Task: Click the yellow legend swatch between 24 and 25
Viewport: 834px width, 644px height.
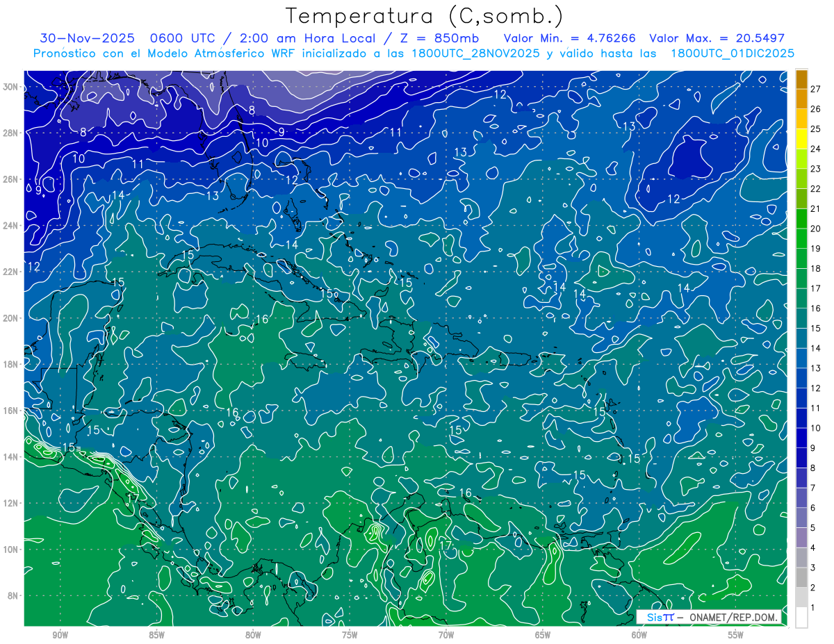Action: (x=801, y=138)
